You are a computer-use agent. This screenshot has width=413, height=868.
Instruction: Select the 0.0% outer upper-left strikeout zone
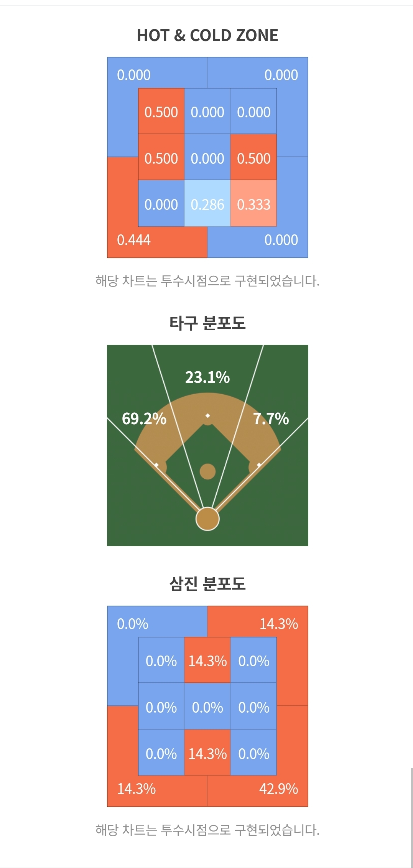133,624
